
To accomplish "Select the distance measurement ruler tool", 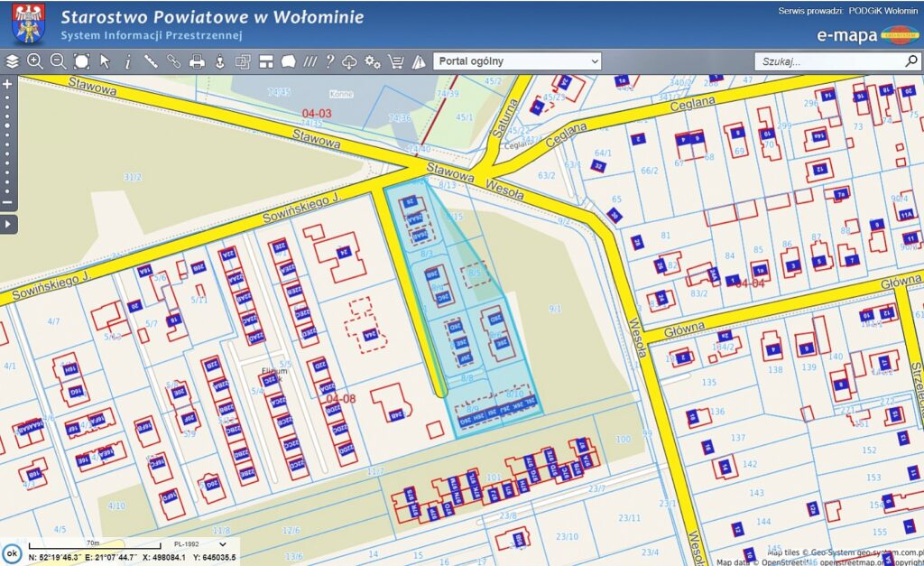I will [151, 61].
